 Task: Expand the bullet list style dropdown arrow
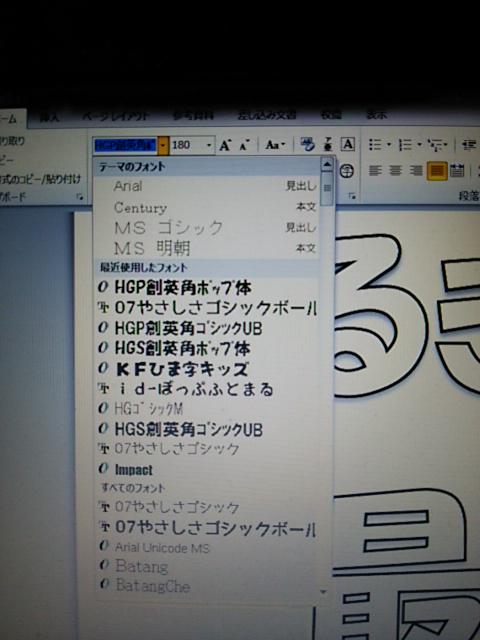pyautogui.click(x=389, y=144)
